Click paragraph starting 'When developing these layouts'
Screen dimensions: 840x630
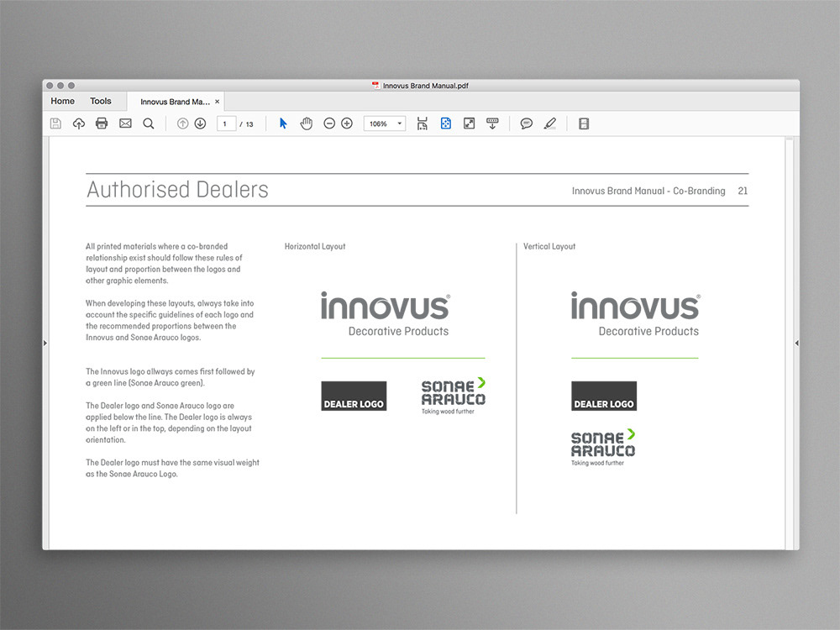click(x=170, y=320)
